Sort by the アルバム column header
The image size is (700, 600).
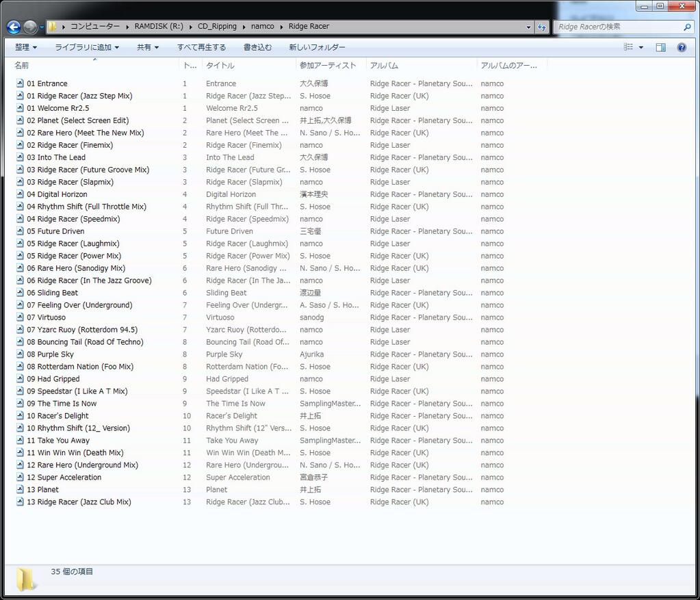pyautogui.click(x=422, y=65)
